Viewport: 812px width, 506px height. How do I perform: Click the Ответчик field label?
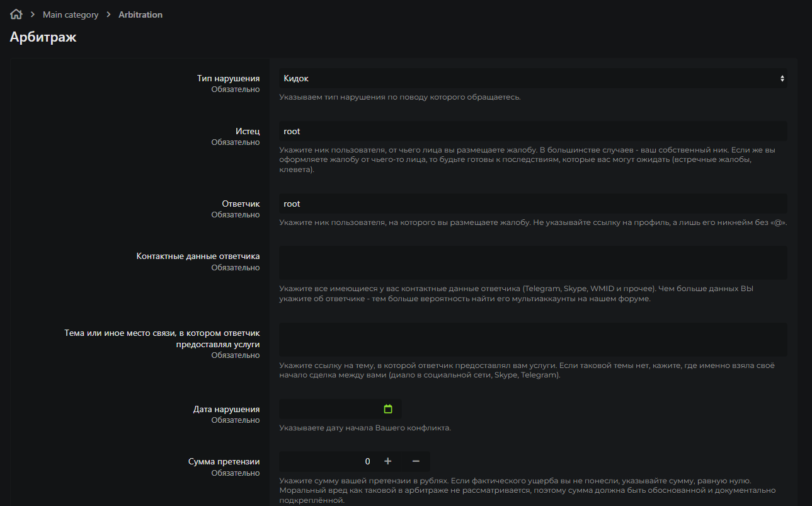(x=241, y=204)
